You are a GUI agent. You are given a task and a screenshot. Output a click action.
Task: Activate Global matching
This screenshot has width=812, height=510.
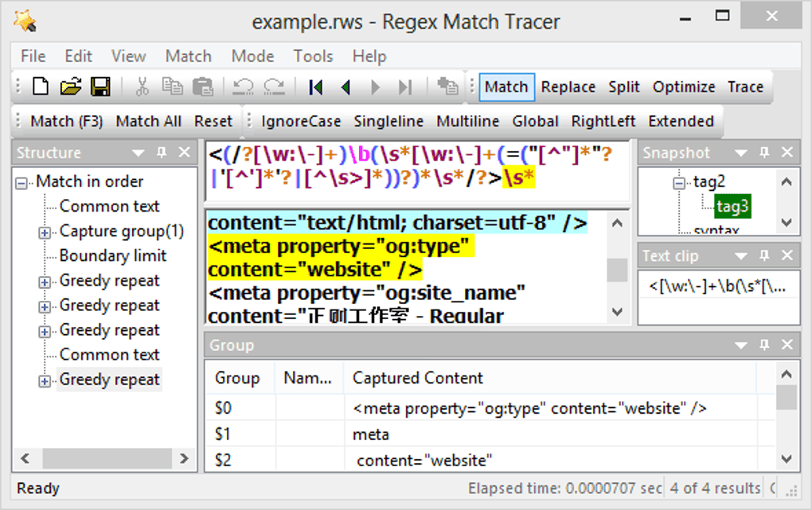(x=535, y=121)
